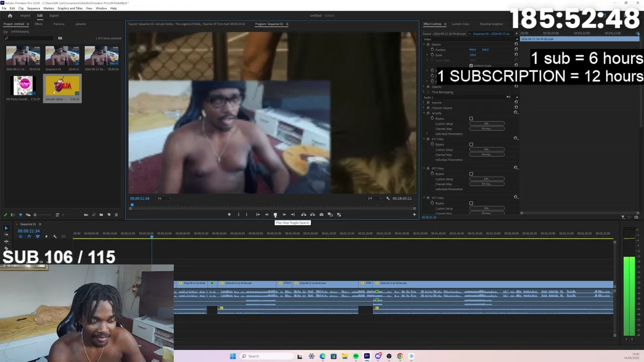This screenshot has height=362, width=644.
Task: Open the Program monitor button editor plus icon
Action: pos(415,215)
